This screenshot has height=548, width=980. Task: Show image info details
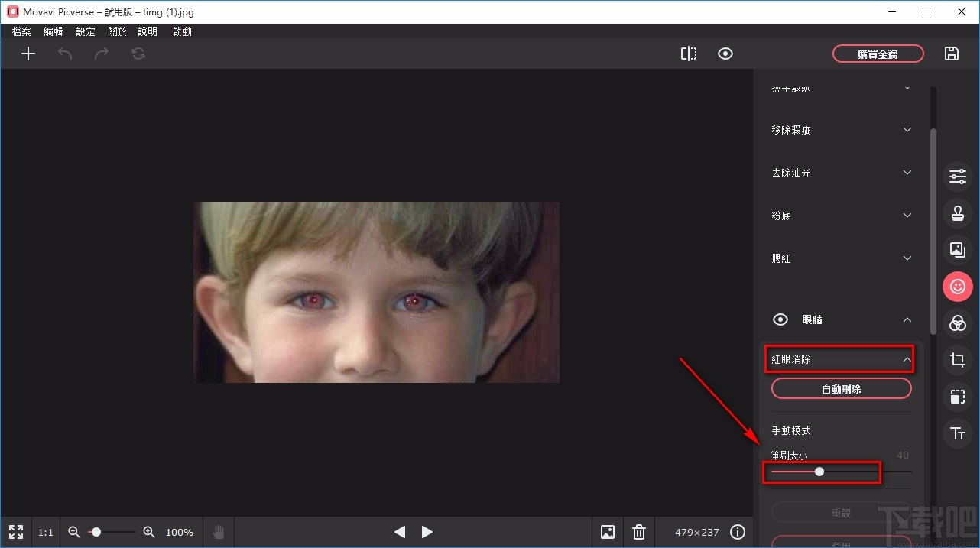[x=738, y=532]
